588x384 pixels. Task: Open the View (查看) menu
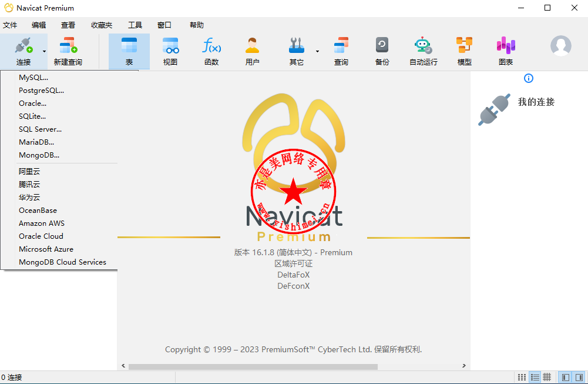coord(68,25)
